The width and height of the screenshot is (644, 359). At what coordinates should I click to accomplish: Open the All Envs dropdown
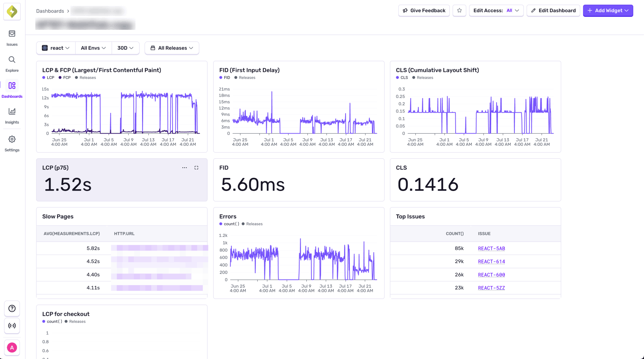[93, 48]
